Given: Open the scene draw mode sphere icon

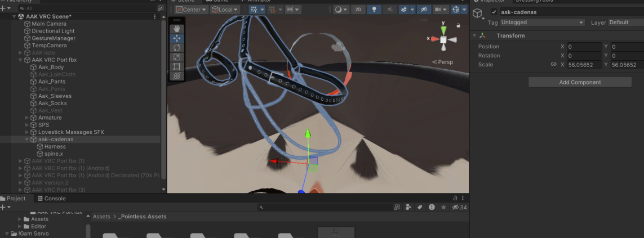Looking at the screenshot, I should point(338,10).
